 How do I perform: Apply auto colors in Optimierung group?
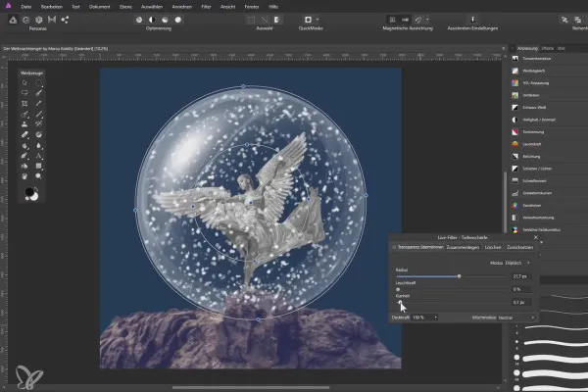point(165,20)
